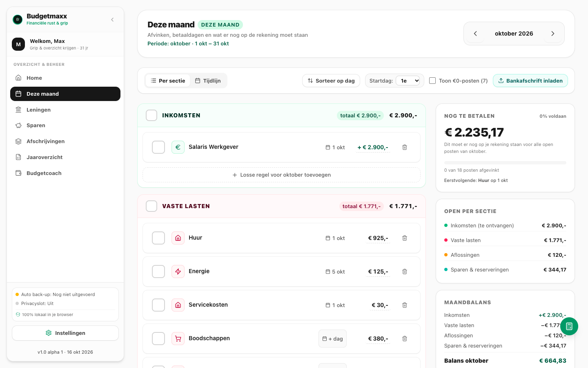
Task: Go to next month
Action: [x=553, y=34]
